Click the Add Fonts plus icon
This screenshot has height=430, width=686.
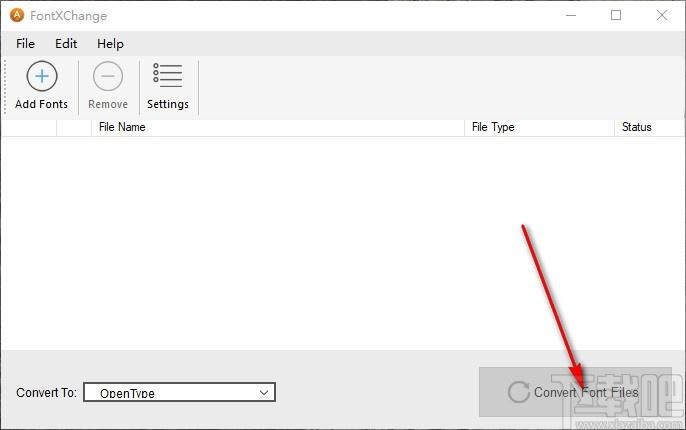42,76
